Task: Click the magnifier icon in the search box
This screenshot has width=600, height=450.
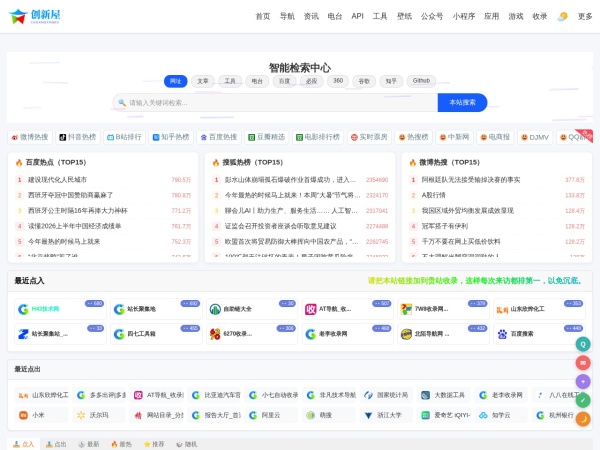Action: click(x=122, y=103)
